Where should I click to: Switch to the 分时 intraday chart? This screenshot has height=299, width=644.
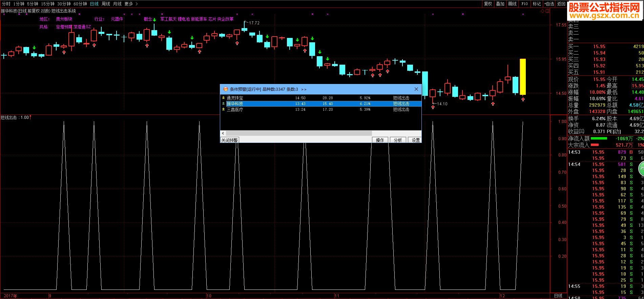[6, 4]
